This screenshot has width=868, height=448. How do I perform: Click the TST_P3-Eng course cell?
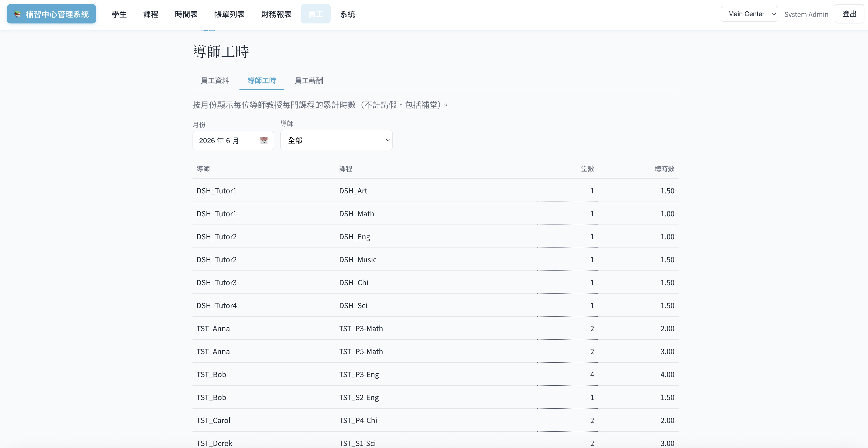tap(359, 374)
